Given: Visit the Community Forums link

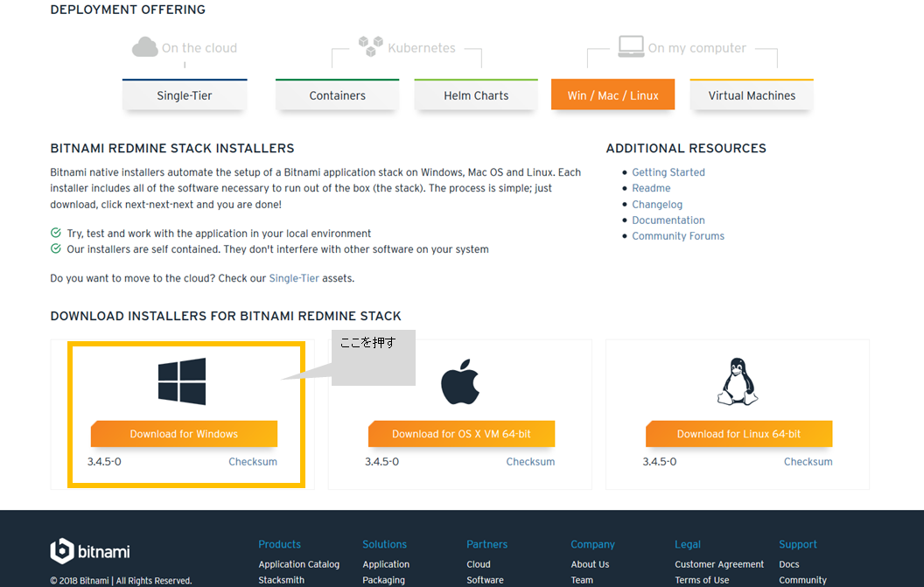Looking at the screenshot, I should coord(678,235).
